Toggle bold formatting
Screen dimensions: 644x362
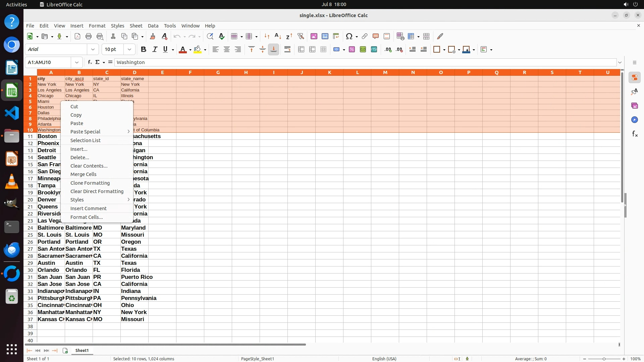(144, 50)
